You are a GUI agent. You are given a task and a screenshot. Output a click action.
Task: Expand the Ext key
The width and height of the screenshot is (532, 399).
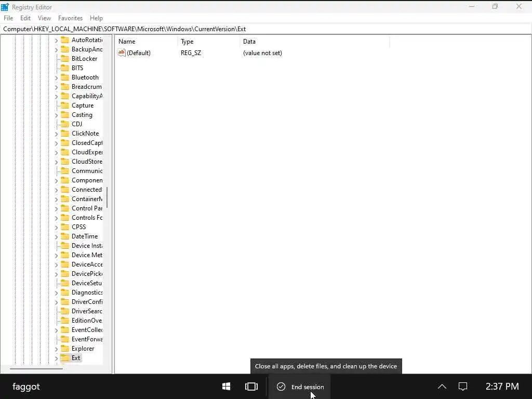pyautogui.click(x=56, y=358)
